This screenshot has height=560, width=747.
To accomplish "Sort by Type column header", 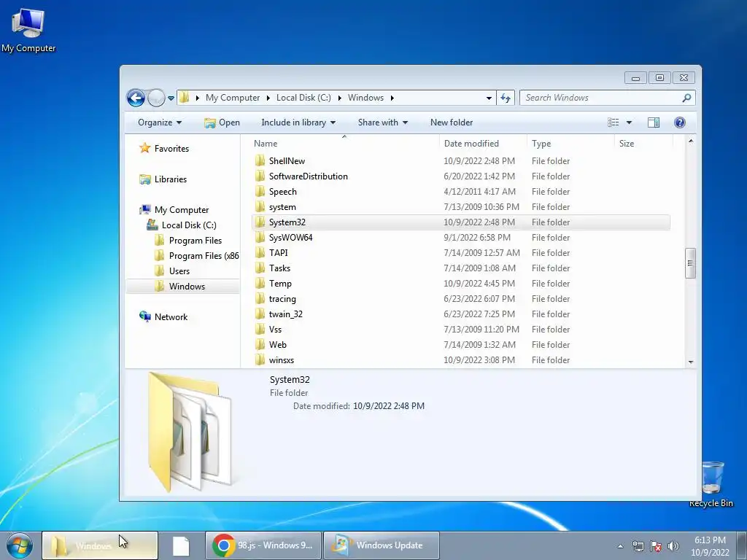I will pos(541,144).
